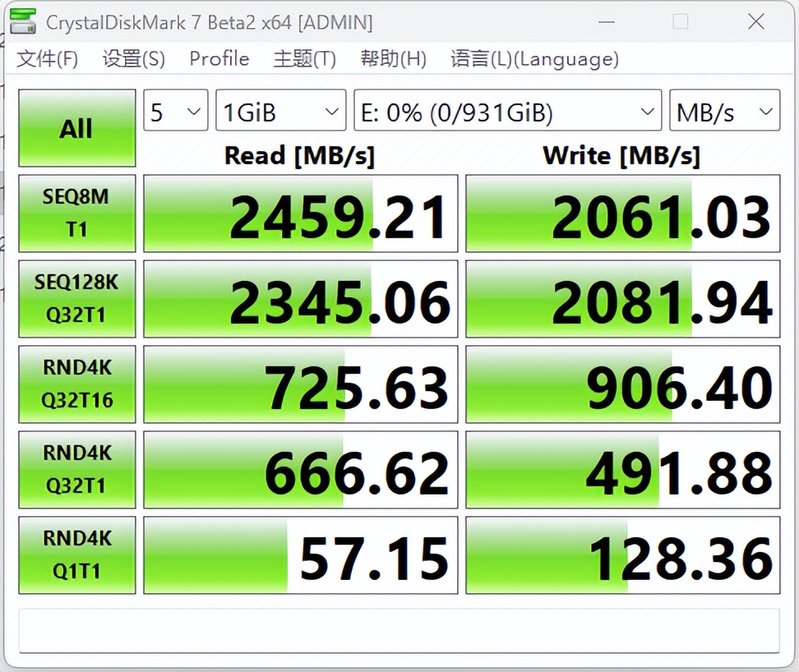Click the Read [MB/s] column header
The image size is (799, 672).
[299, 155]
